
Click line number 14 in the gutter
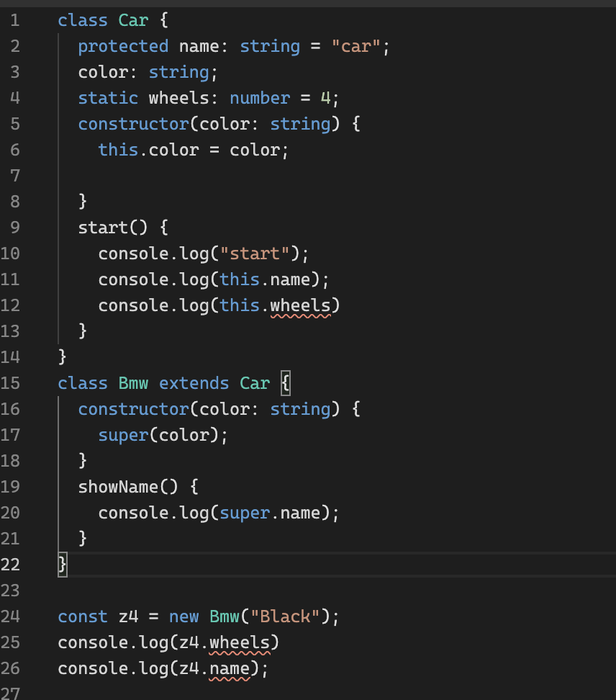10,357
